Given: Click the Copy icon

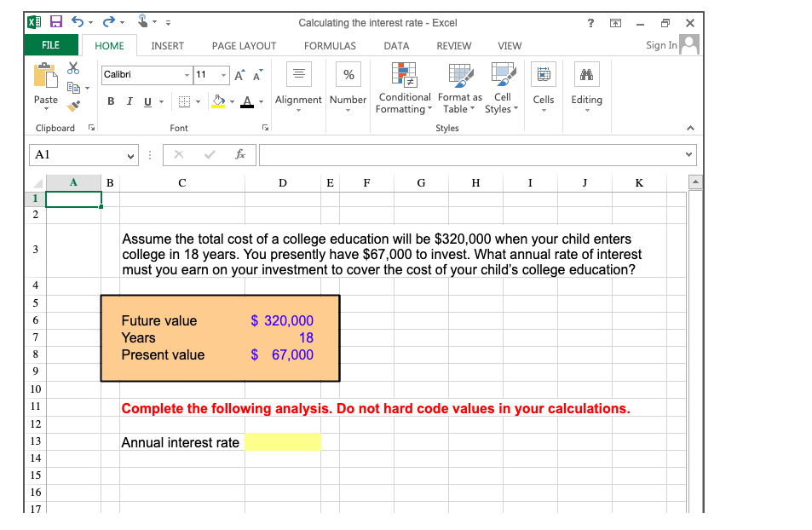Looking at the screenshot, I should click(75, 88).
